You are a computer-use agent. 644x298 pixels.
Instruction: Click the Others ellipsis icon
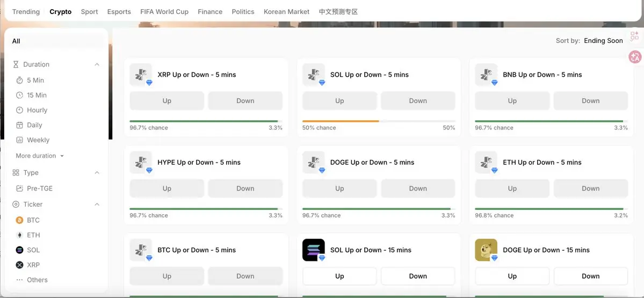coord(19,280)
